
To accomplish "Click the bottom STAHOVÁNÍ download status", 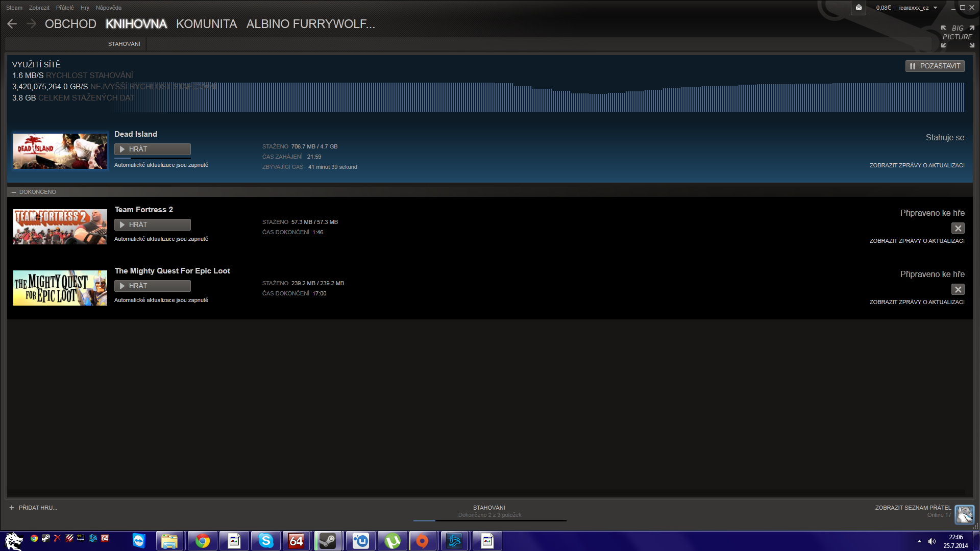I will point(489,508).
